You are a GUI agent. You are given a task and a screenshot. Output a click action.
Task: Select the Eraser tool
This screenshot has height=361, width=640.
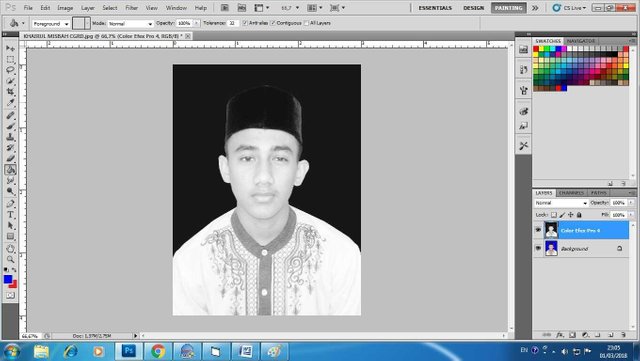[x=10, y=158]
